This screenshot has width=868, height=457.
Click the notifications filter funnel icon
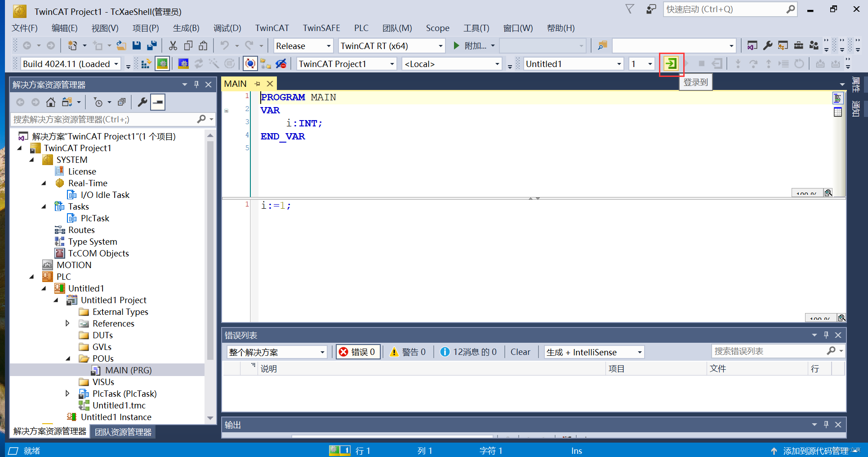(630, 9)
